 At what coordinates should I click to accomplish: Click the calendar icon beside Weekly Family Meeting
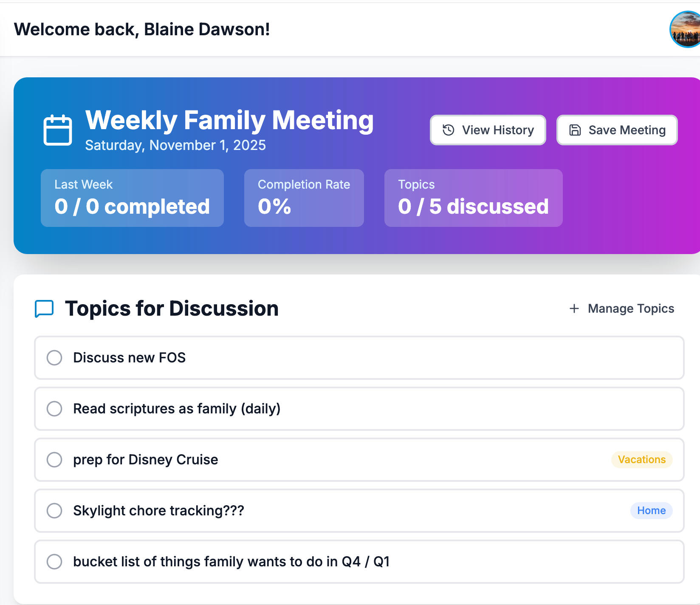(x=58, y=130)
